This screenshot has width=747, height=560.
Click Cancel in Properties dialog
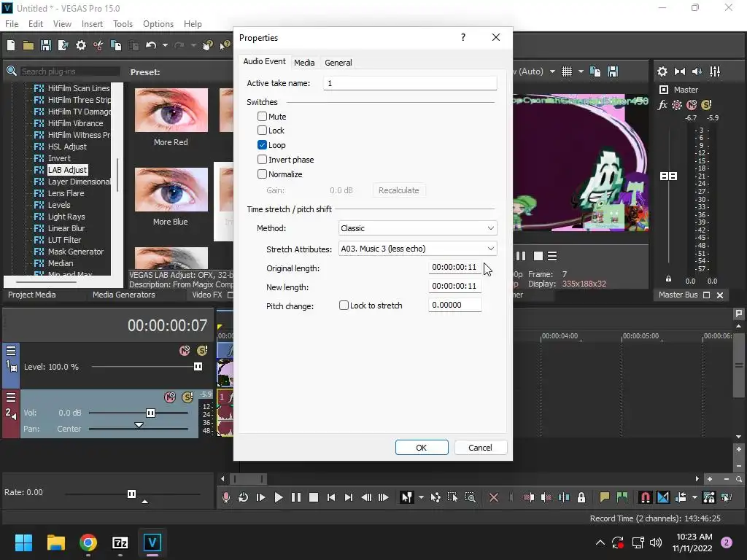(480, 448)
